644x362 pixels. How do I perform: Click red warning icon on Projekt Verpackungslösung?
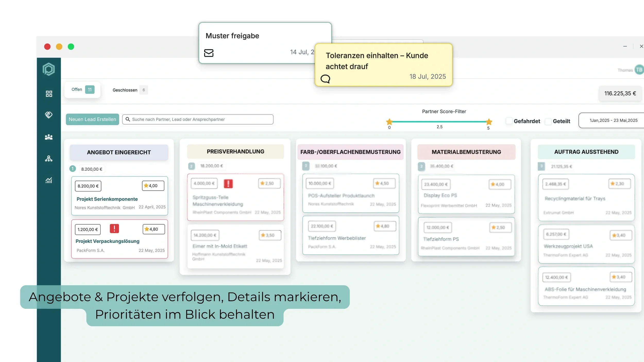(114, 229)
